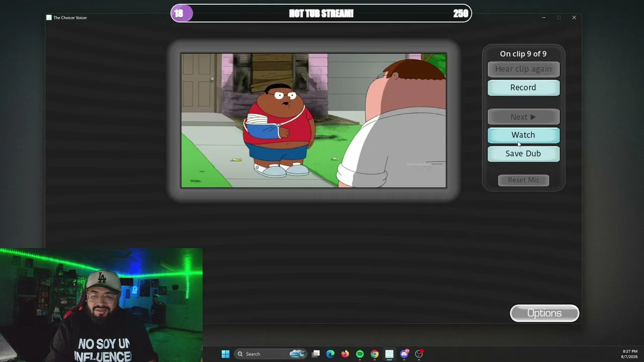Screen dimensions: 644x362
Task: Open OBS Studio from the taskbar
Action: pyautogui.click(x=419, y=354)
